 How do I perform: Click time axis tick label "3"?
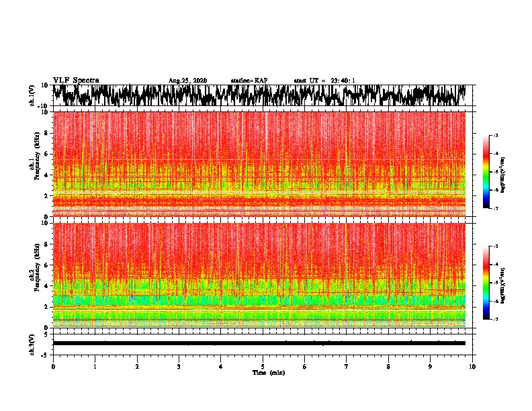[179, 367]
